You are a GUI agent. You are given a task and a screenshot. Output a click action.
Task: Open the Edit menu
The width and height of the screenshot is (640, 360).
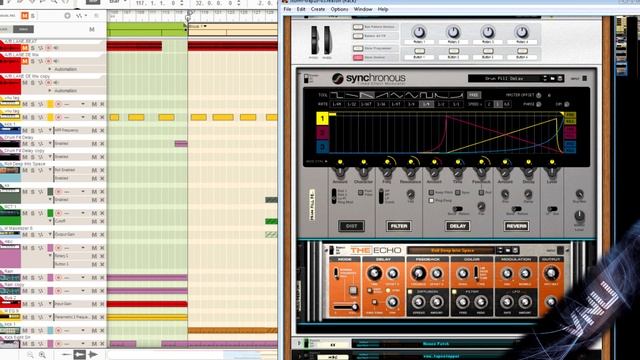[301, 9]
